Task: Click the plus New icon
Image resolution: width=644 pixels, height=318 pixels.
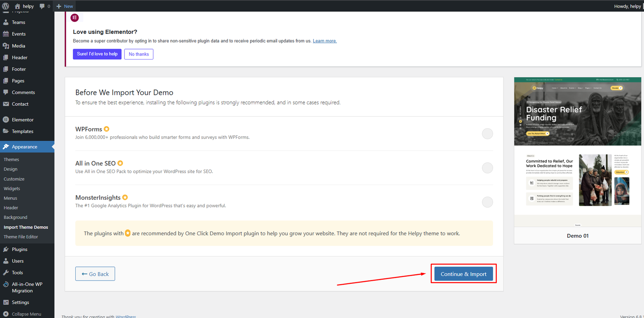Action: [x=59, y=6]
